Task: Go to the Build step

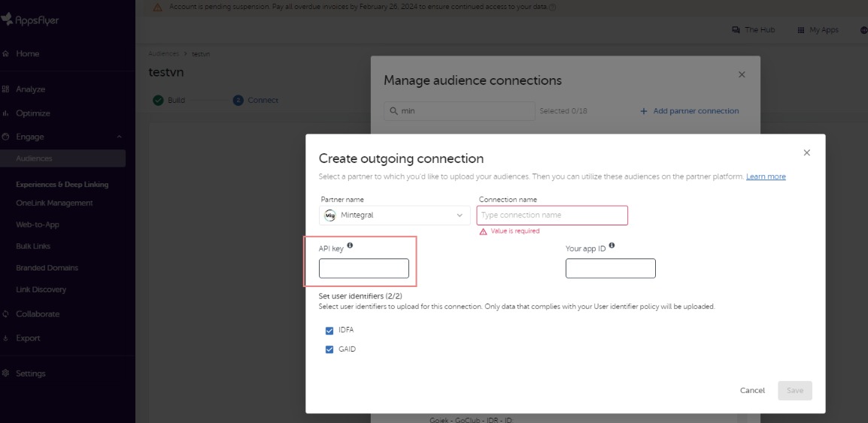Action: tap(168, 100)
